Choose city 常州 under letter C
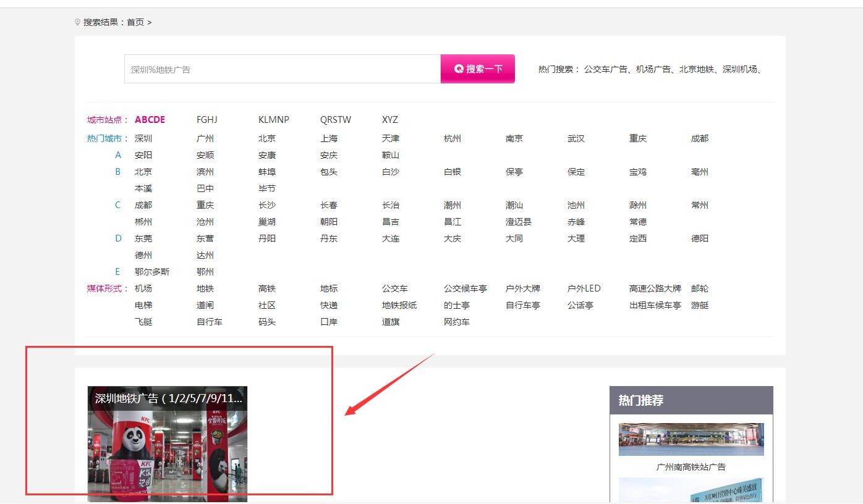 pos(700,205)
